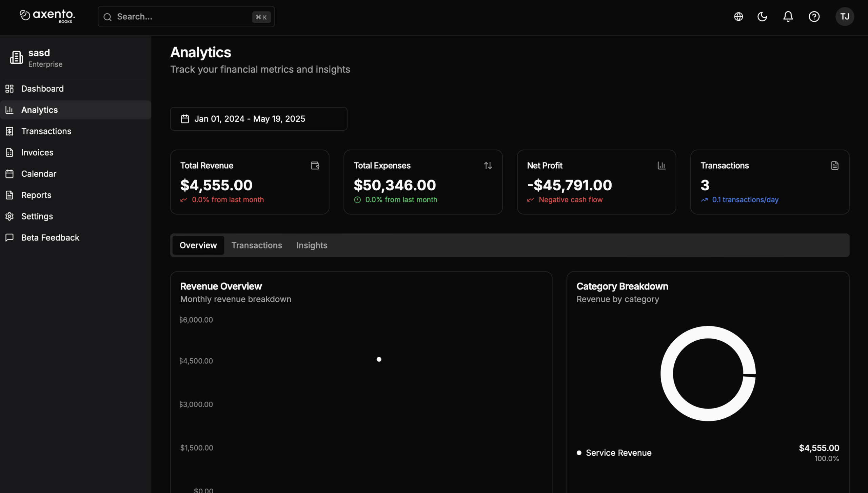Click the chart icon on Net Profit card

click(x=662, y=165)
